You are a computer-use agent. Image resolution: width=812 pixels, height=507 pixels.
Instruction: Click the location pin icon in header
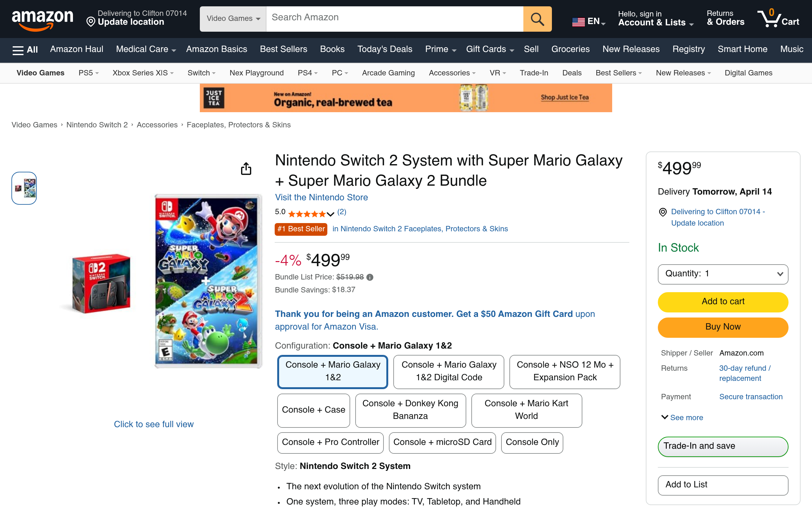(91, 22)
